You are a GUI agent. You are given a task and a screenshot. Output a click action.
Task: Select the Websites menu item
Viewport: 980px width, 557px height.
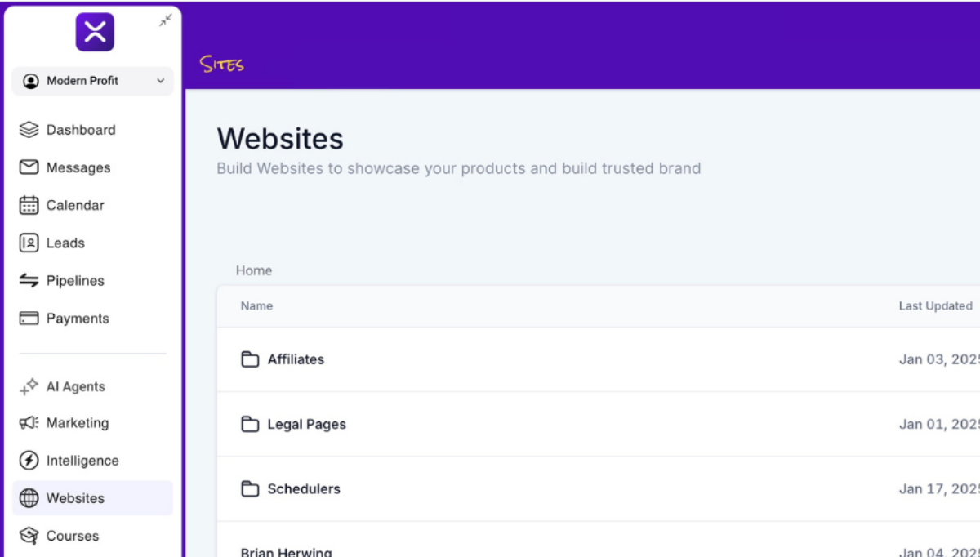(x=75, y=498)
